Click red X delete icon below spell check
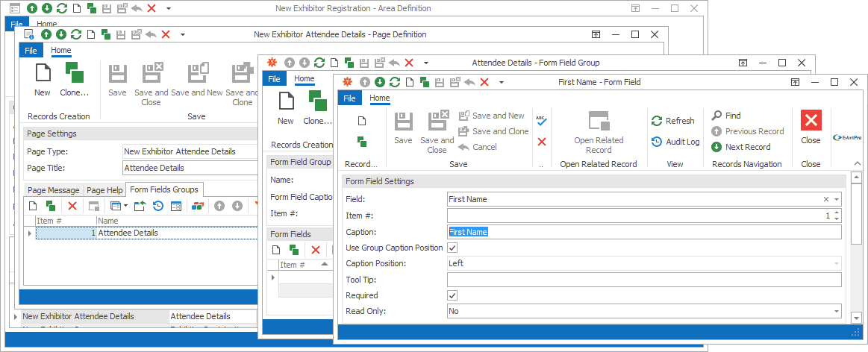868x352 pixels. tap(542, 142)
